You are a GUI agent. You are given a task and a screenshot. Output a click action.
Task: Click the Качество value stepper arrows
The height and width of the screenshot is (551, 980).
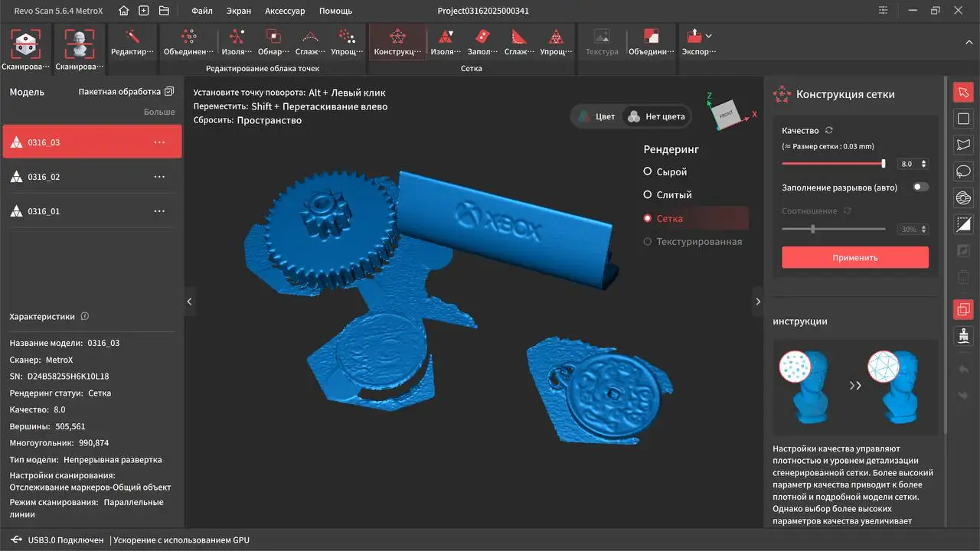pos(924,164)
